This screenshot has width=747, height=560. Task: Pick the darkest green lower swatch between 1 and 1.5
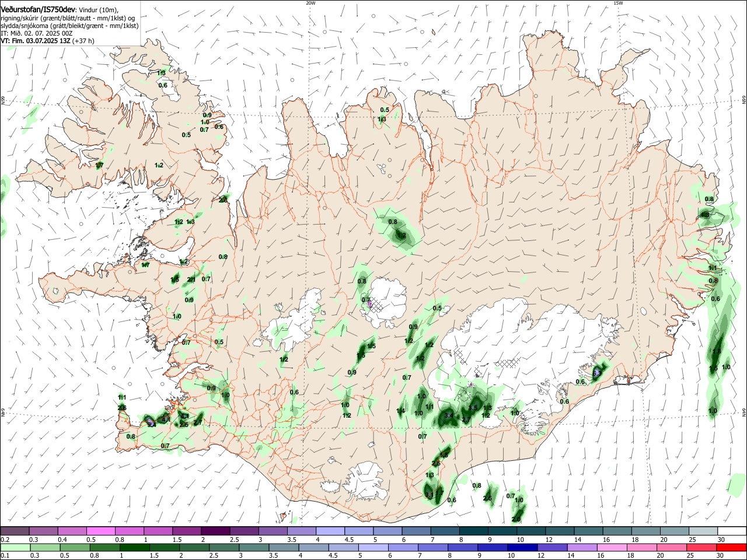pos(134,547)
